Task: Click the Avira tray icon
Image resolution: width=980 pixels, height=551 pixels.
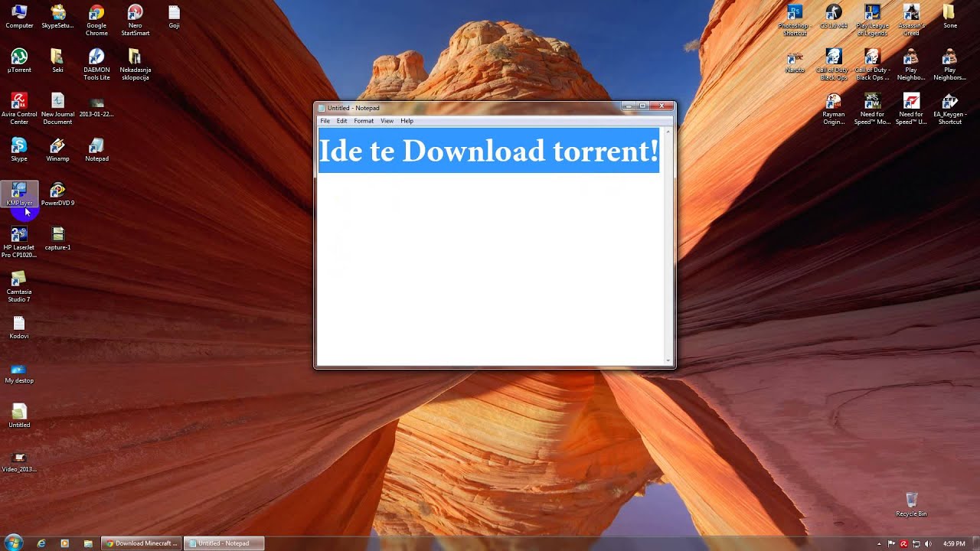Action: [x=904, y=543]
